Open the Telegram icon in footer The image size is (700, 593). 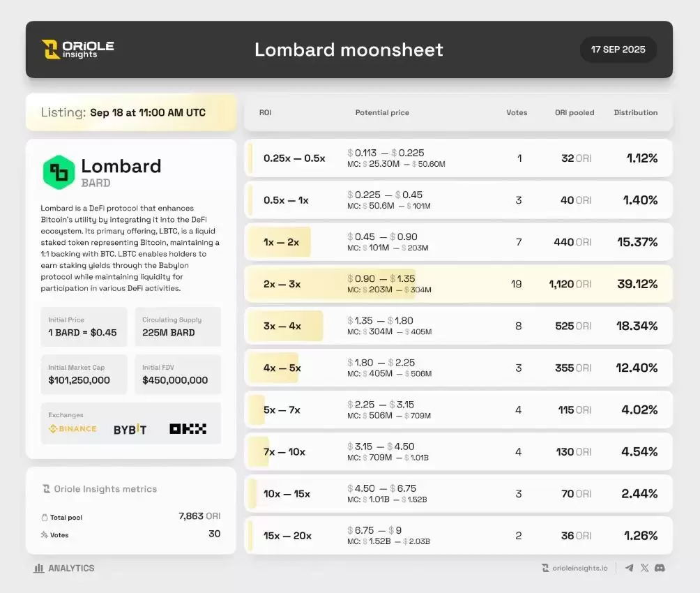(630, 568)
